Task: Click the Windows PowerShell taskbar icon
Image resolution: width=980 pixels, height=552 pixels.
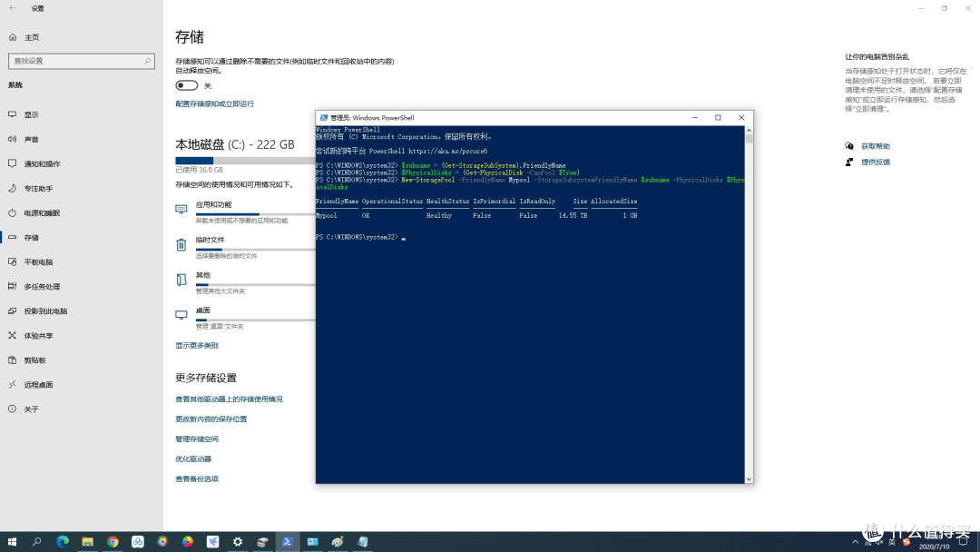Action: 288,540
